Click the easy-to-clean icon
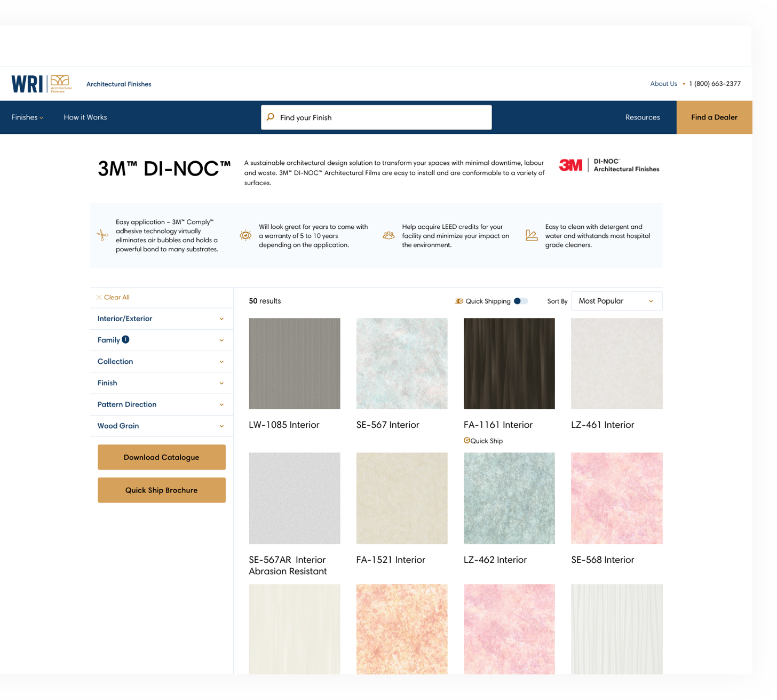Image resolution: width=777 pixels, height=700 pixels. tap(532, 235)
